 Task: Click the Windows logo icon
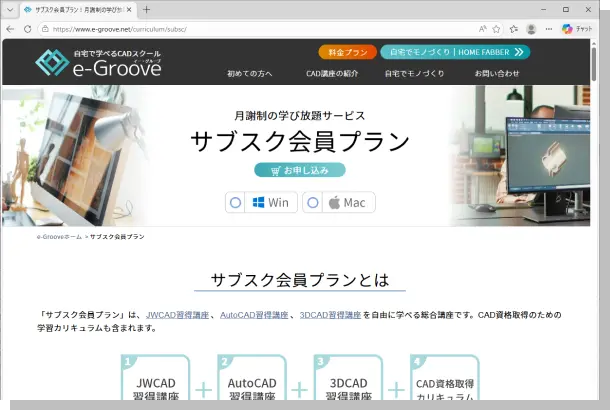click(x=258, y=203)
